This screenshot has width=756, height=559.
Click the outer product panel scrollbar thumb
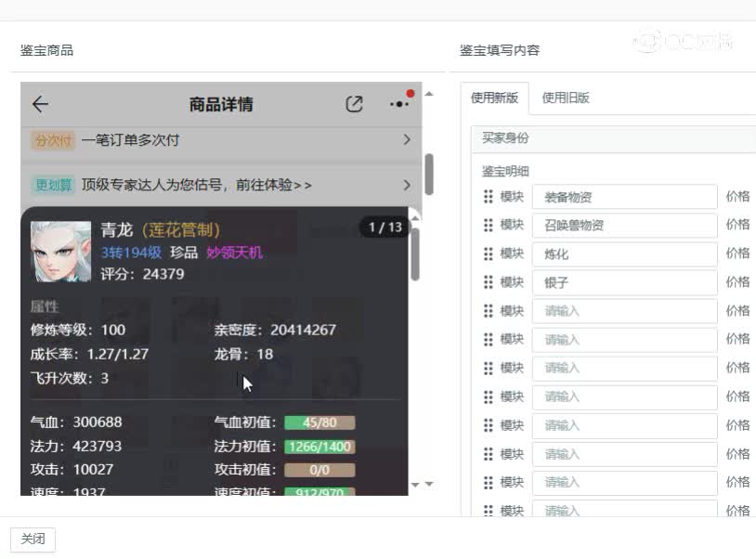coord(429,174)
